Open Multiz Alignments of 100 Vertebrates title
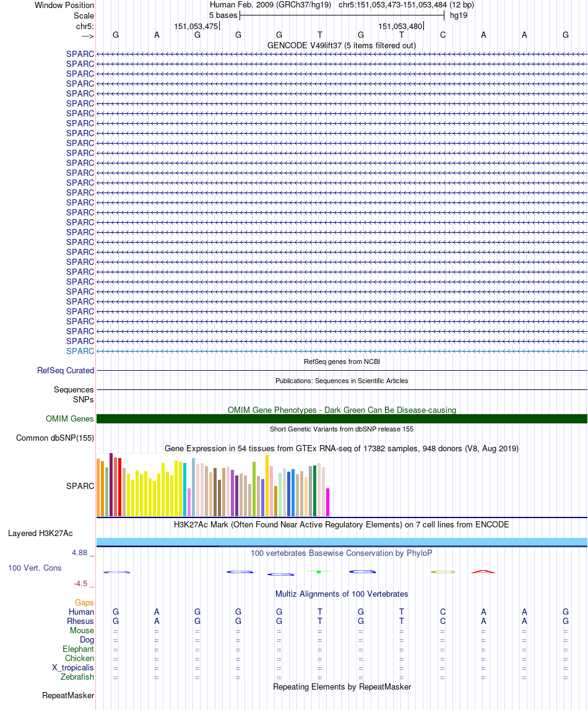This screenshot has height=710, width=588. [342, 594]
